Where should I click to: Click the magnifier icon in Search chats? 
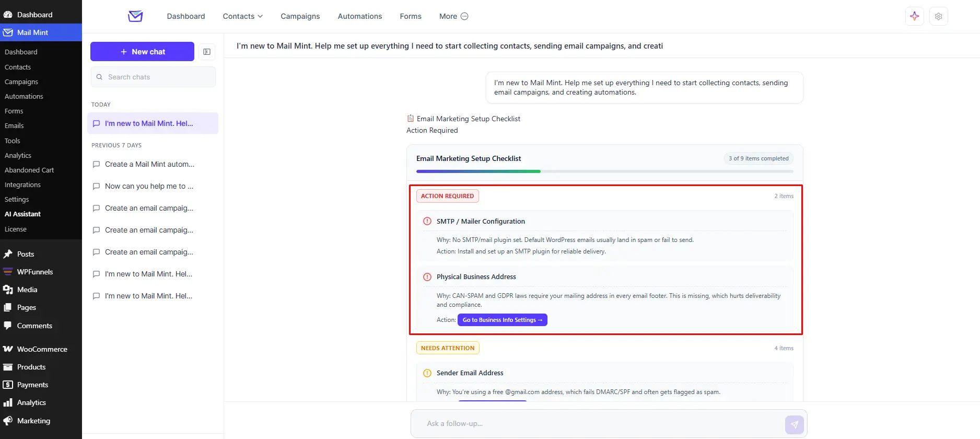point(99,77)
